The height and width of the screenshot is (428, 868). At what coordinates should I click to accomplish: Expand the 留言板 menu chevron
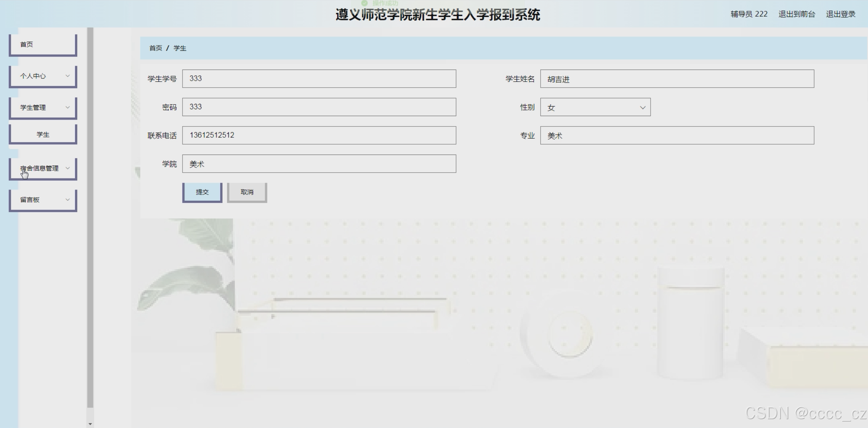(68, 200)
